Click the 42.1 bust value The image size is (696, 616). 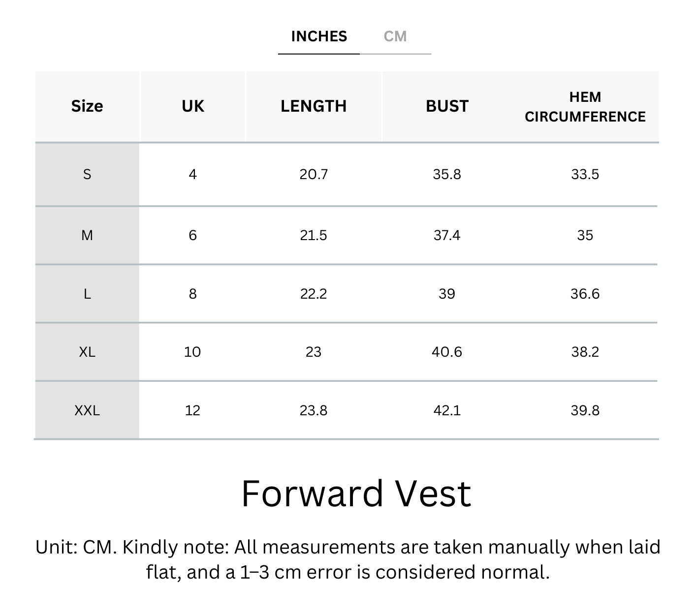[447, 410]
